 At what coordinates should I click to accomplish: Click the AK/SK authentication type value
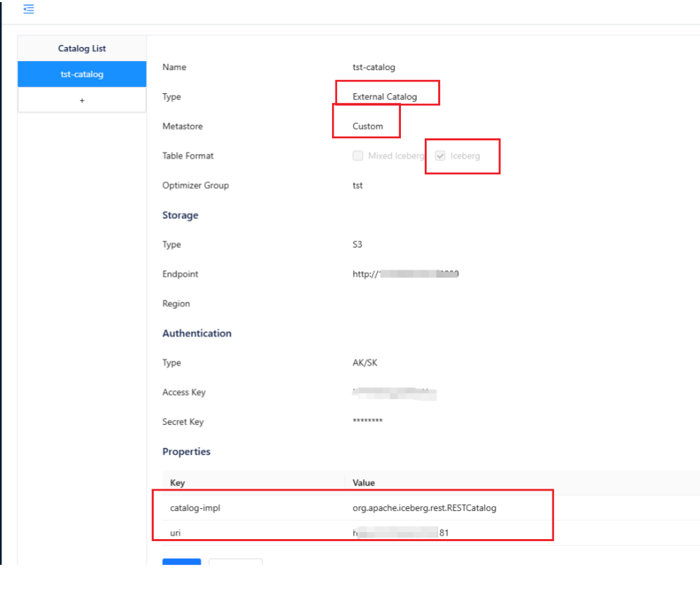365,363
